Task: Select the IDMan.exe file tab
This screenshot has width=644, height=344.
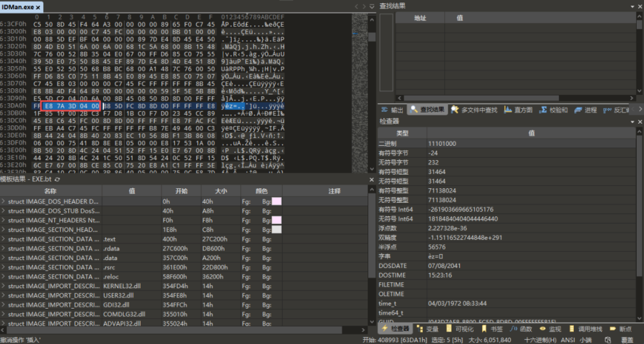Action: pos(18,7)
